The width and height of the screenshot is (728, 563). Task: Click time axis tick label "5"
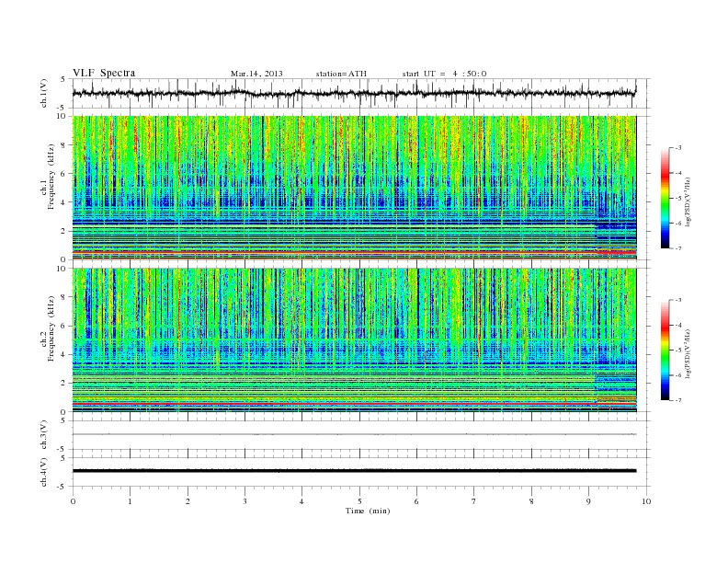click(x=359, y=501)
